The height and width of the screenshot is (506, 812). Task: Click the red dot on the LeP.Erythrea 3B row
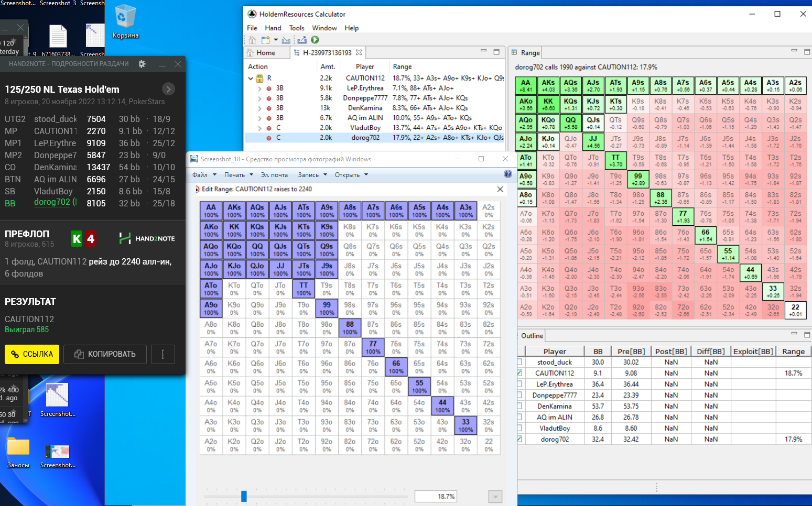(269, 89)
